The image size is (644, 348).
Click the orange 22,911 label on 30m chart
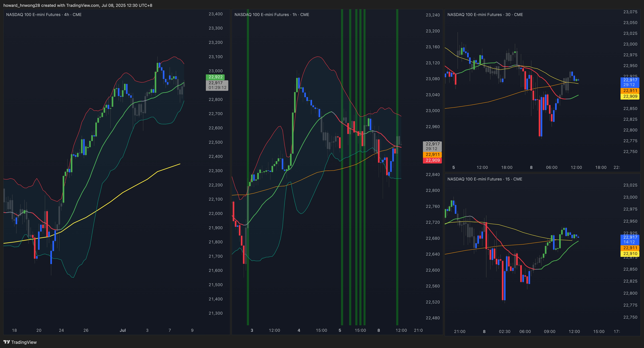(630, 91)
